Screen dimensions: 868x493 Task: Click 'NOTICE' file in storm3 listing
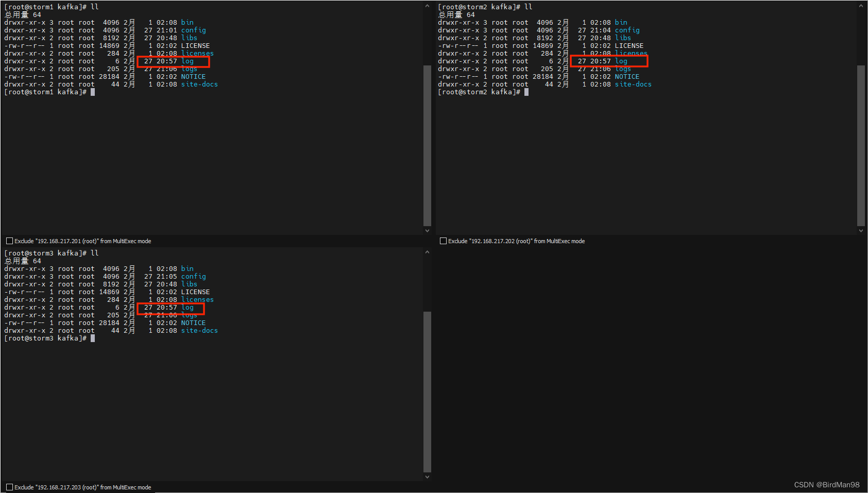click(x=194, y=323)
